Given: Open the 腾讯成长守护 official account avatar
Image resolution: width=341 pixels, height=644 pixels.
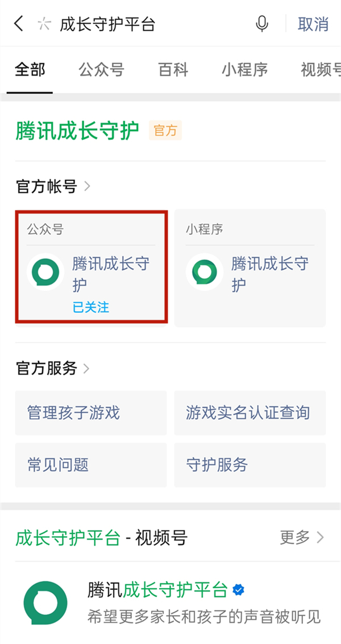Looking at the screenshot, I should (45, 272).
